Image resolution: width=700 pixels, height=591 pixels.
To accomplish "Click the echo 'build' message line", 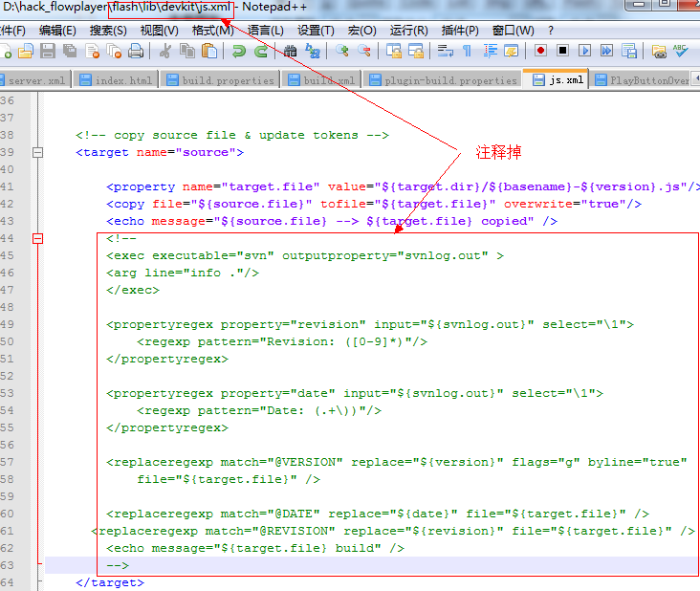I will tap(255, 548).
